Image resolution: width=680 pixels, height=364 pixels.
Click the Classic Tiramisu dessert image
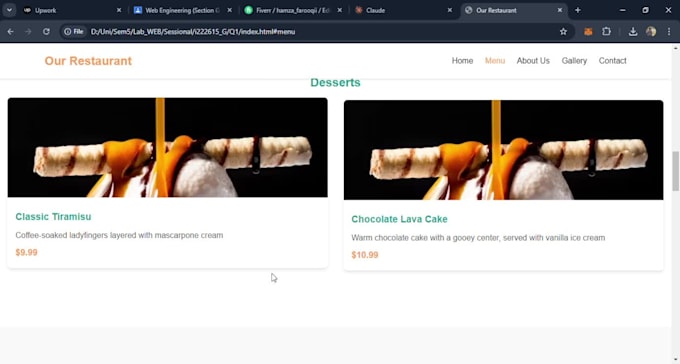point(167,148)
